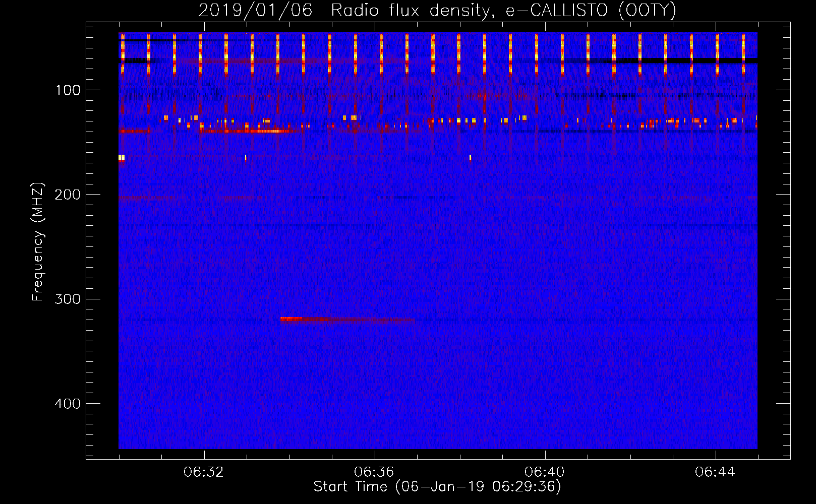Click the 300 frequency tick label
The image size is (816, 504).
point(68,299)
